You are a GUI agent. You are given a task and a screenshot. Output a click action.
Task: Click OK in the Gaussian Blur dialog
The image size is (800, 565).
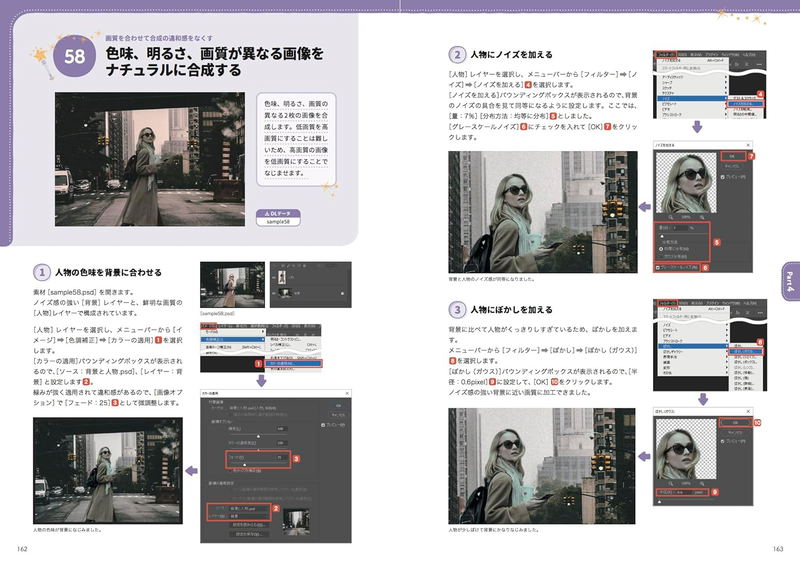click(735, 423)
